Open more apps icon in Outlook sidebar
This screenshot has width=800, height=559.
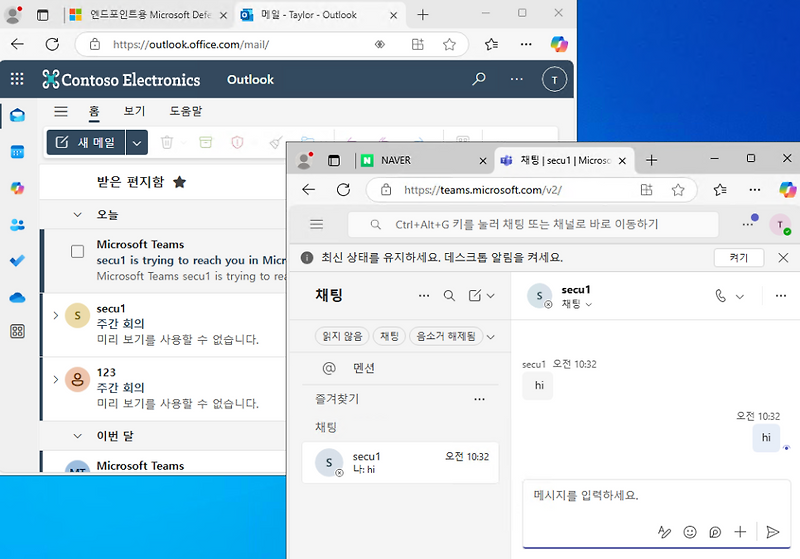[x=17, y=332]
